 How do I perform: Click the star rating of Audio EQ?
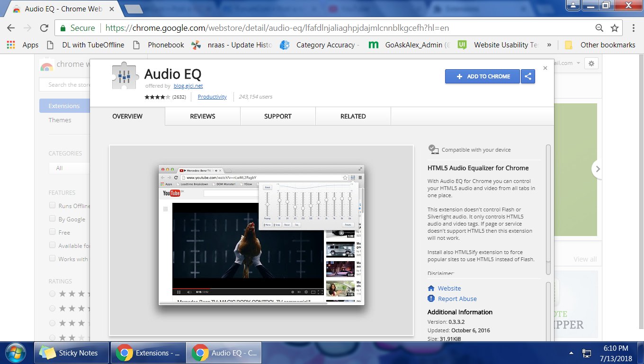pyautogui.click(x=157, y=97)
